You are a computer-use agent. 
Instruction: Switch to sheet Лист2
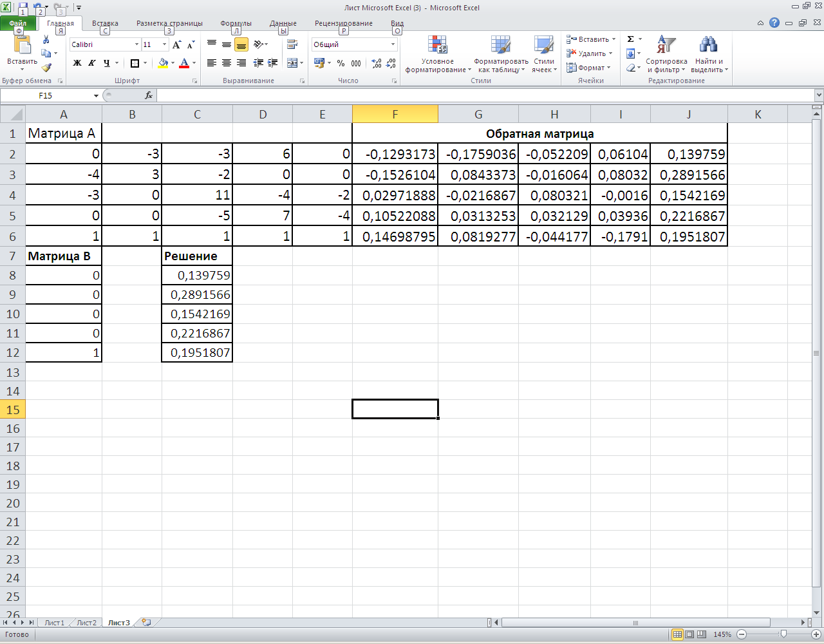click(86, 623)
